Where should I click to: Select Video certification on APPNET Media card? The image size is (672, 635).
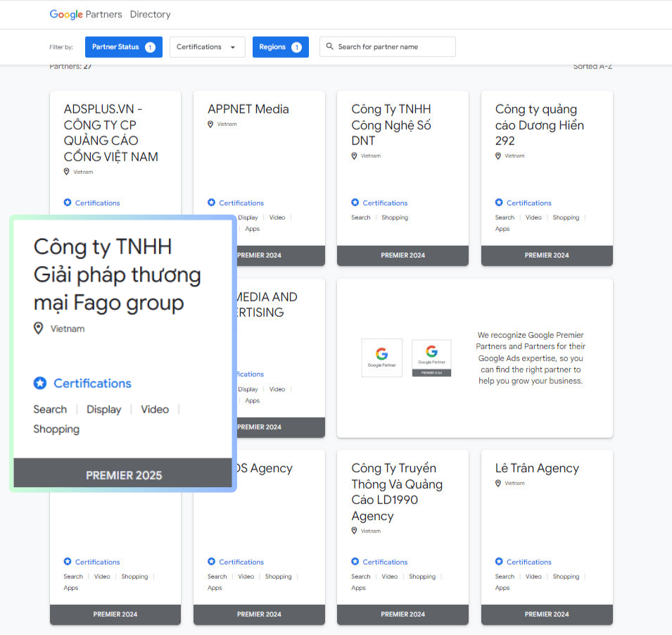point(277,218)
